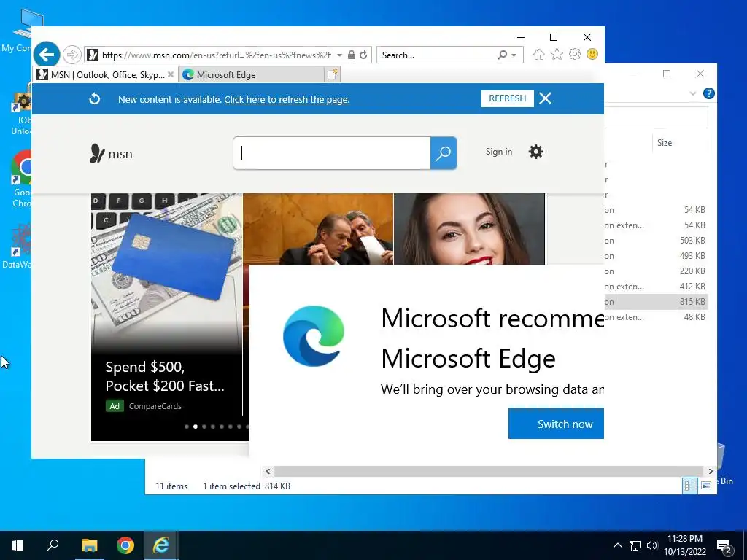Viewport: 747px width, 560px height.
Task: Focus the MSN web search field
Action: click(x=332, y=153)
